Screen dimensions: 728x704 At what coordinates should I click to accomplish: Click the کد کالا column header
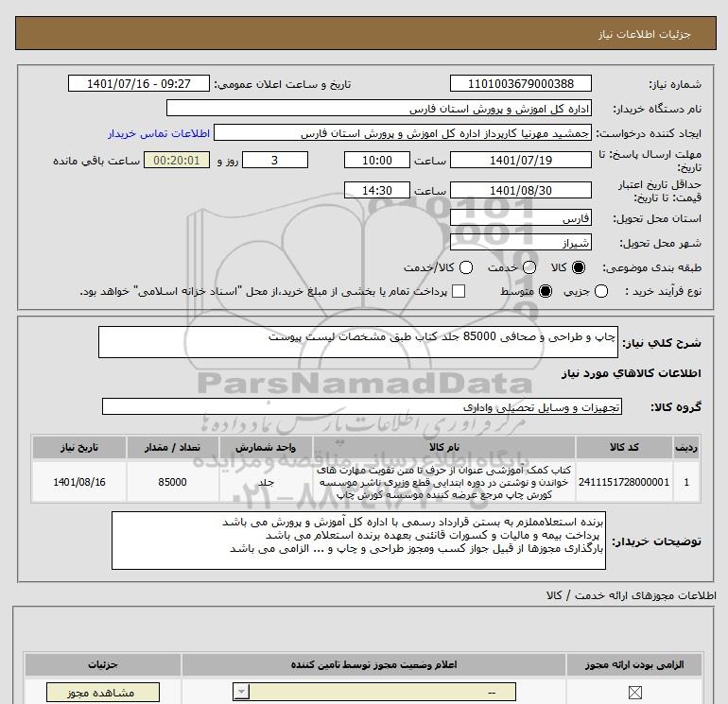click(624, 447)
